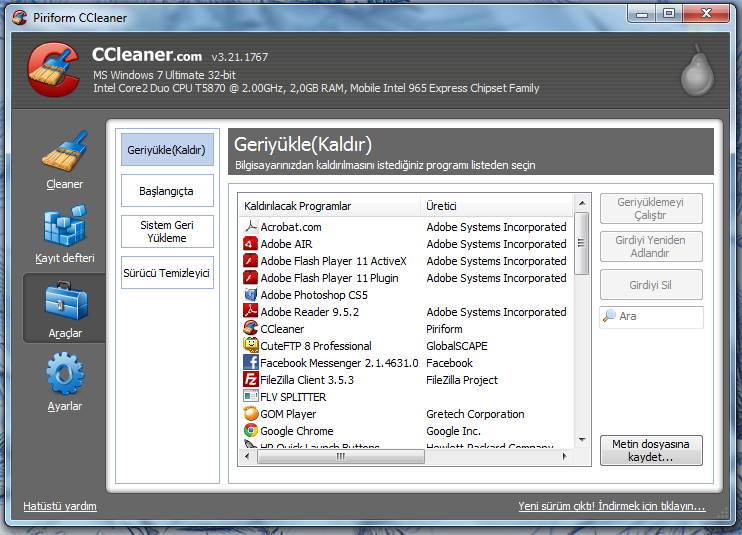
Task: Click the CCleaner entry icon in list
Action: pos(250,328)
